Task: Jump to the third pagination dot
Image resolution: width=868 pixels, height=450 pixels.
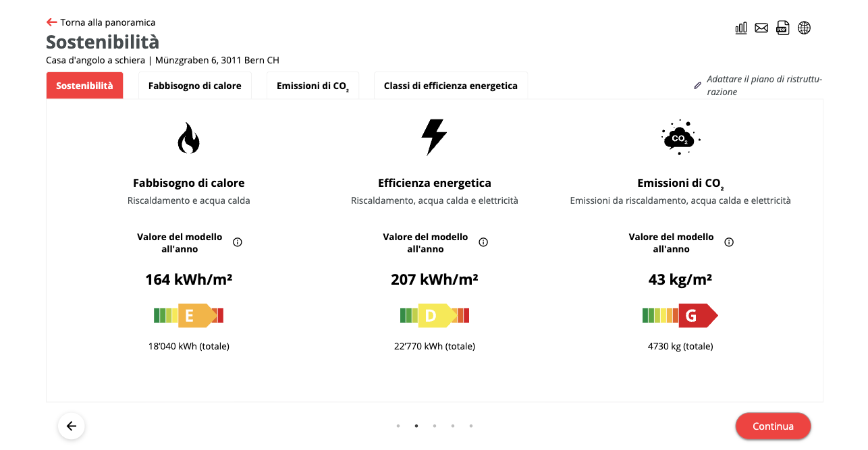Action: (x=434, y=426)
